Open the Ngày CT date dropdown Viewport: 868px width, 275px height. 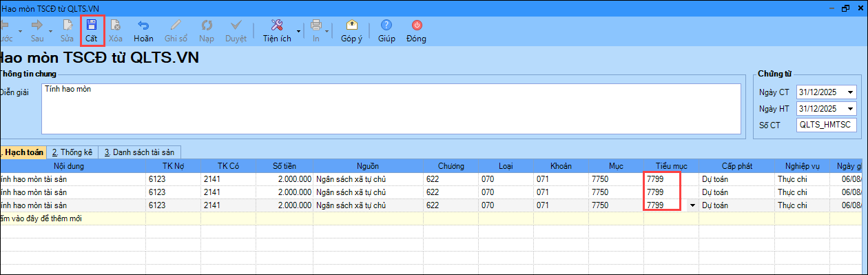tap(851, 92)
